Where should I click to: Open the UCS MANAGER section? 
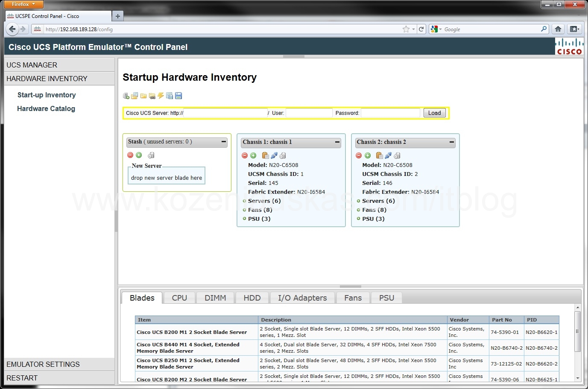[59, 65]
